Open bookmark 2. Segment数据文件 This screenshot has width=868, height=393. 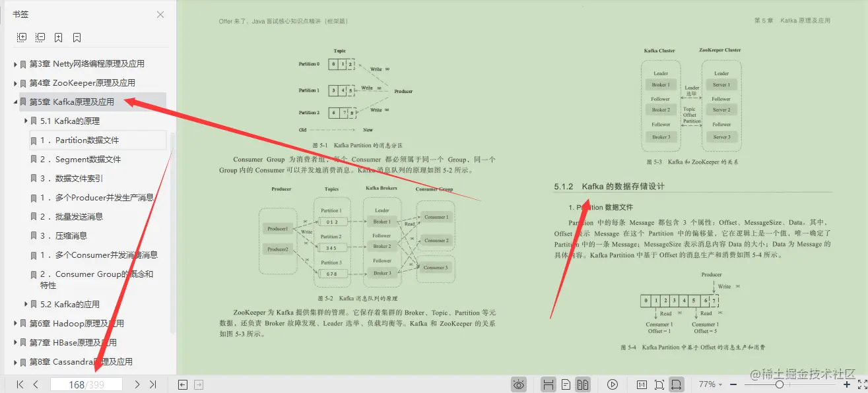coord(81,160)
